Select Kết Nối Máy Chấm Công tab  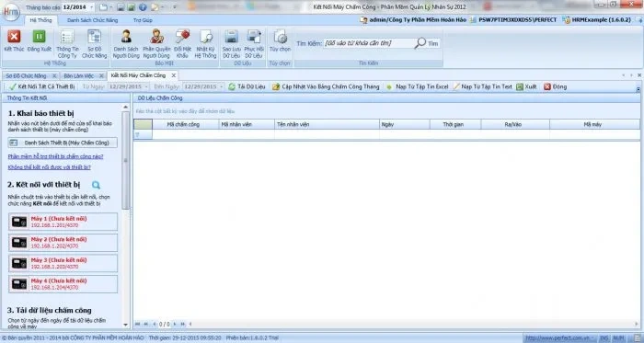(x=138, y=75)
